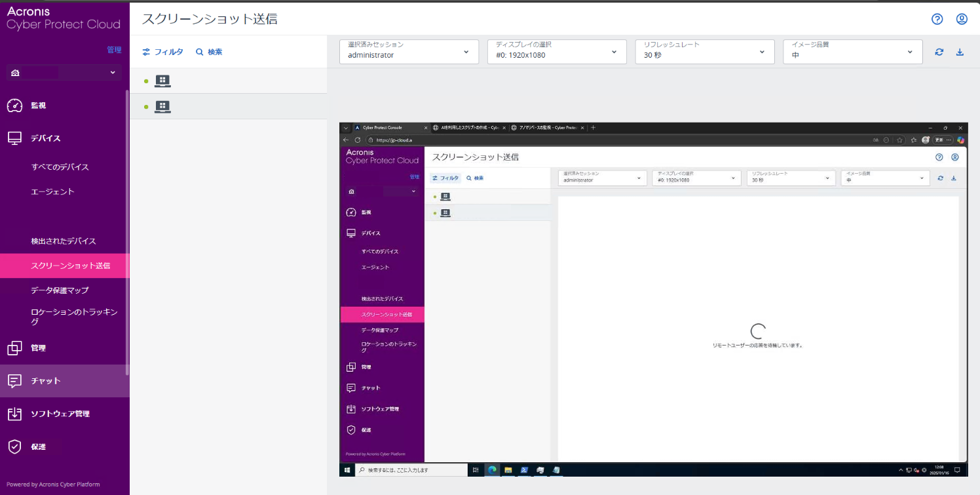This screenshot has height=495, width=980.
Task: Open the 管理 section with the overlapping squares icon
Action: click(x=38, y=348)
